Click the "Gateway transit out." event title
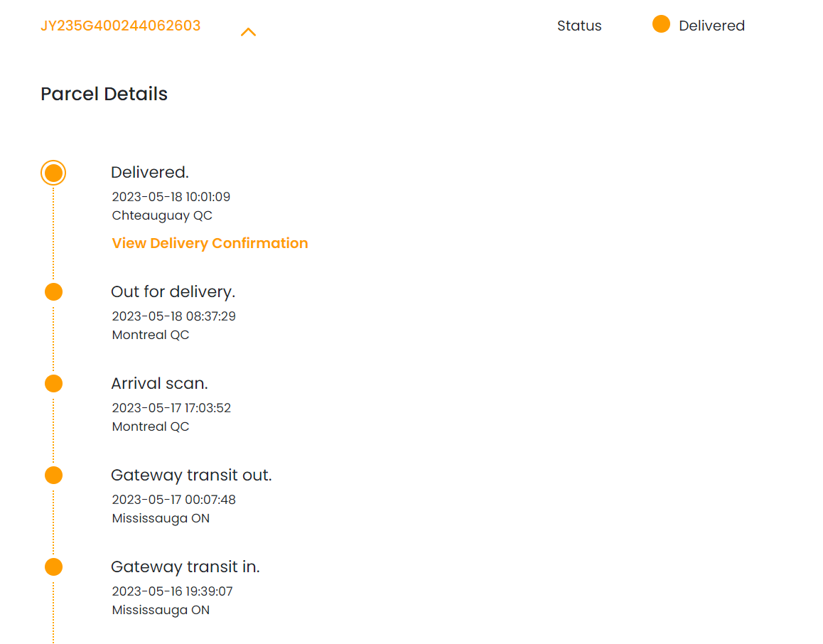The height and width of the screenshot is (644, 823). tap(191, 476)
